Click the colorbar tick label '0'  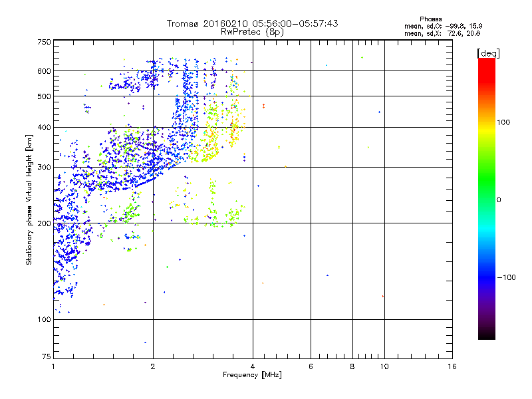pos(499,200)
